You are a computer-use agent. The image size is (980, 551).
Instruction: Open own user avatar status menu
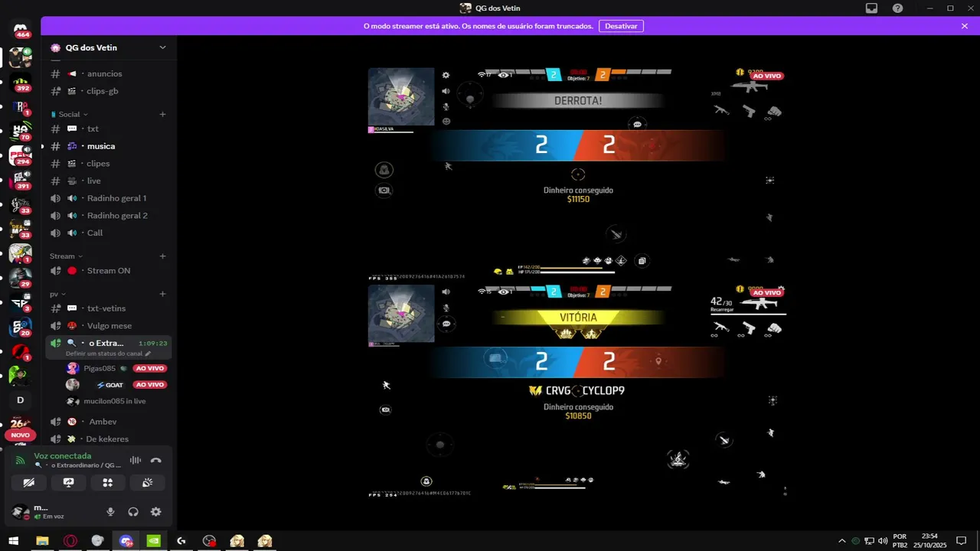pyautogui.click(x=20, y=512)
